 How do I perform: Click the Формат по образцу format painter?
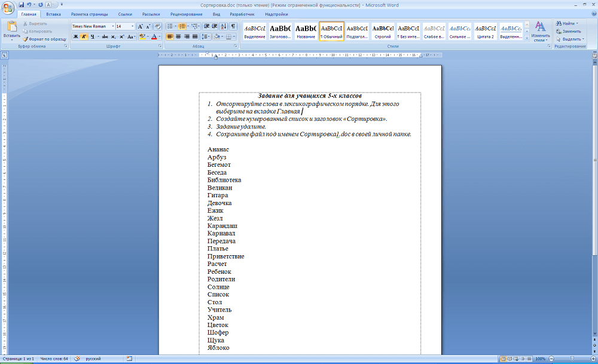[x=45, y=38]
